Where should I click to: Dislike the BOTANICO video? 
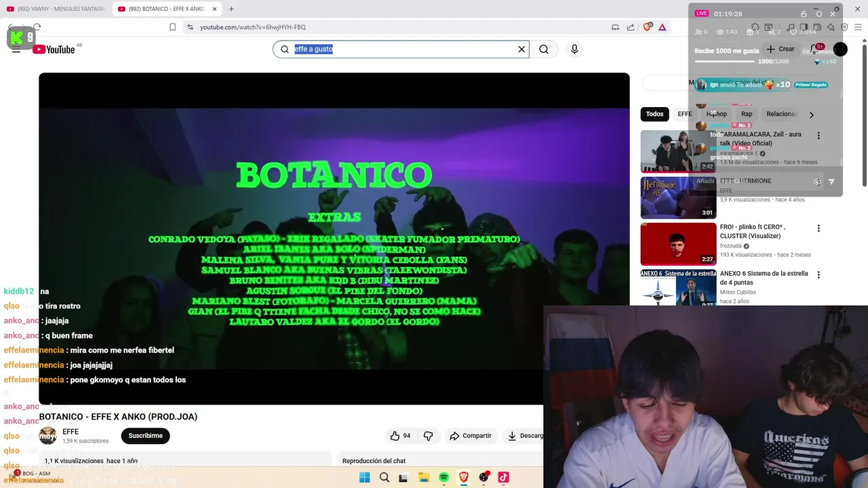point(428,436)
